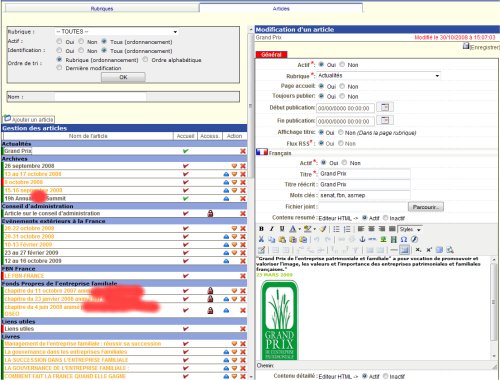Click the lock icon for conseil d'administration article
This screenshot has height=380, width=500.
coord(210,213)
